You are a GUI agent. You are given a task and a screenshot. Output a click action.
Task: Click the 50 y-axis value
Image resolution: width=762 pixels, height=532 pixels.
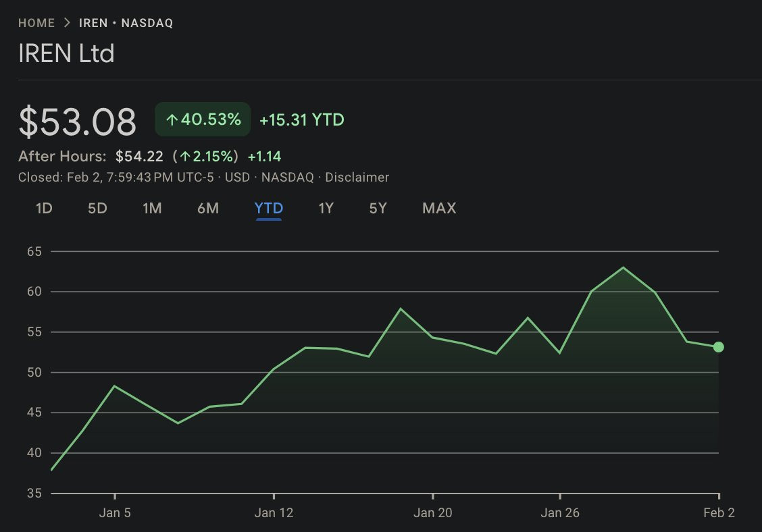point(34,373)
